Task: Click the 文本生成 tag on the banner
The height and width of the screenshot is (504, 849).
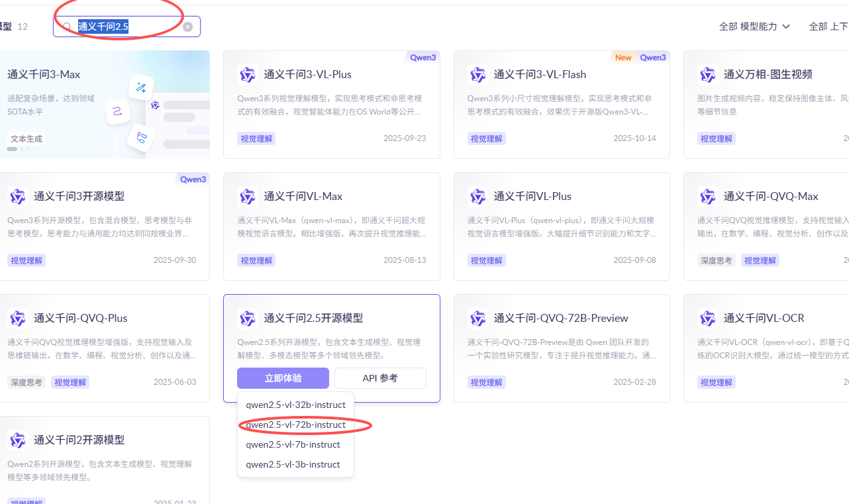Action: [x=26, y=138]
